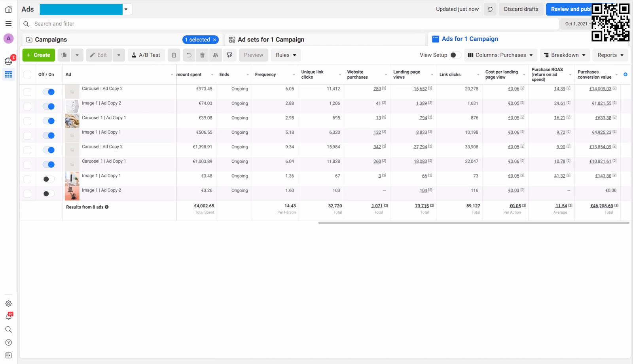Switch to Ad sets for 1 Campaign tab
The height and width of the screenshot is (364, 633).
271,40
